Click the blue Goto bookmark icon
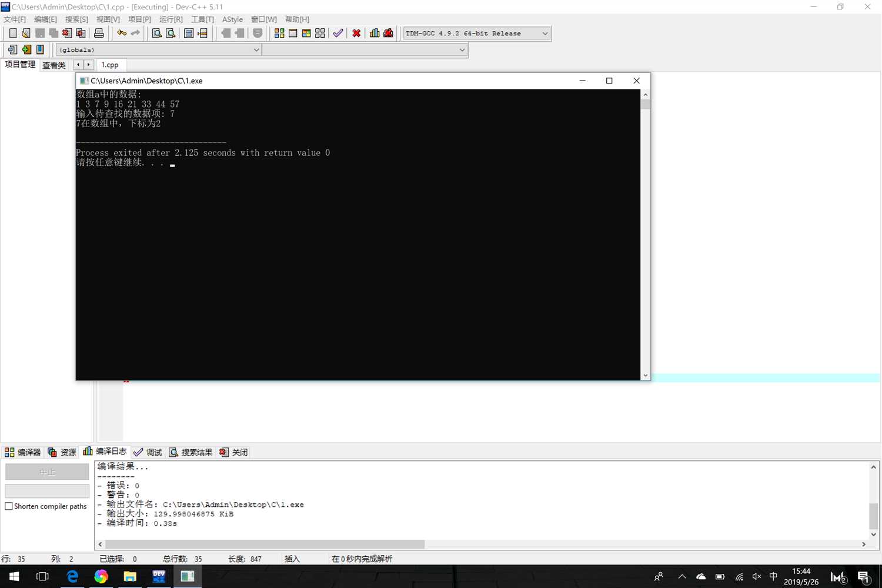Image resolution: width=882 pixels, height=588 pixels. click(x=40, y=50)
